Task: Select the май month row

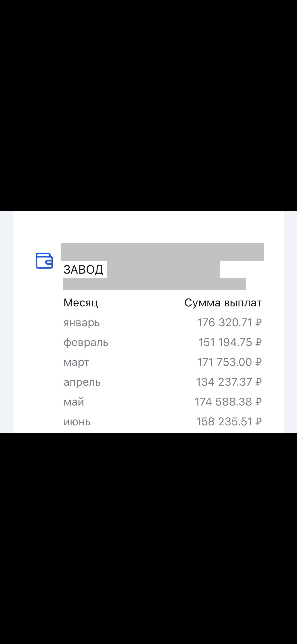Action: coord(163,402)
